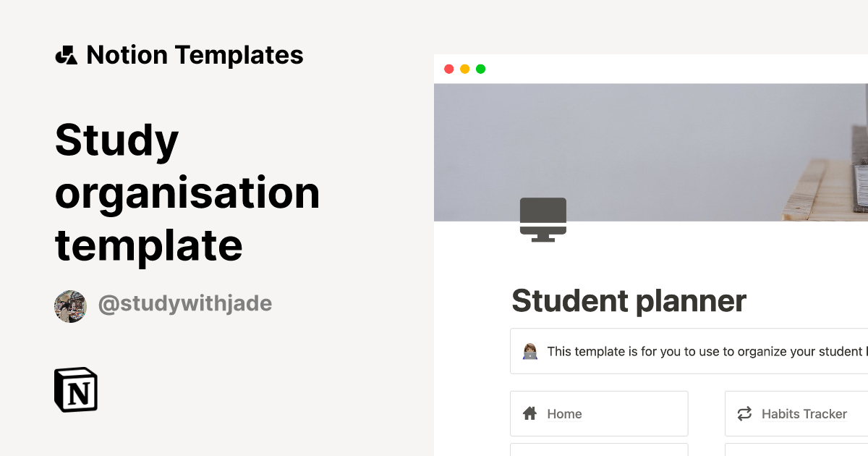The image size is (868, 456).
Task: Click the Study organisation template heading
Action: [x=187, y=192]
